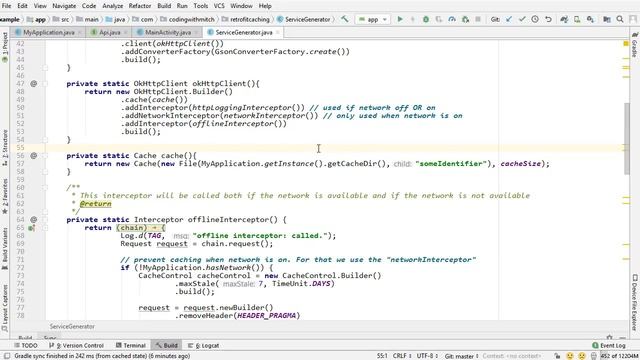Open the Event Log
The image size is (640, 360).
point(609,345)
